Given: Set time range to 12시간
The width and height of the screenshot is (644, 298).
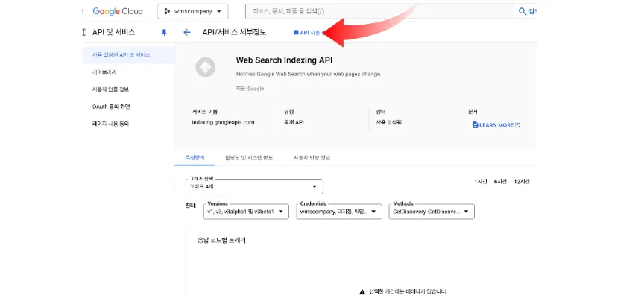Looking at the screenshot, I should coord(522,182).
